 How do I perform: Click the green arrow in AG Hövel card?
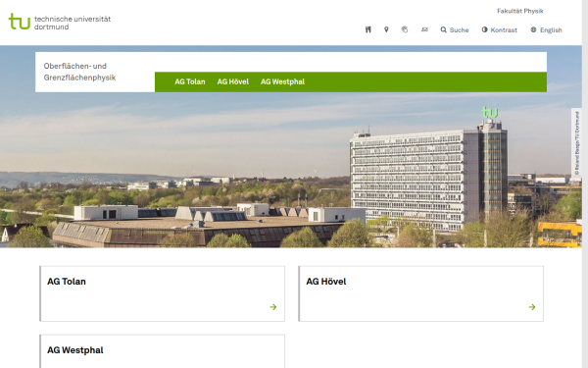coord(532,307)
